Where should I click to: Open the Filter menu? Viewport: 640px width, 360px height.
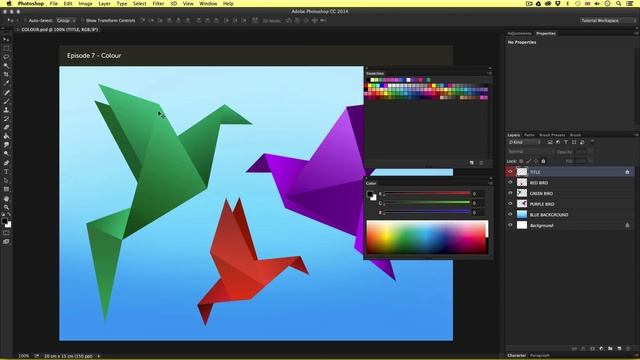[x=158, y=4]
